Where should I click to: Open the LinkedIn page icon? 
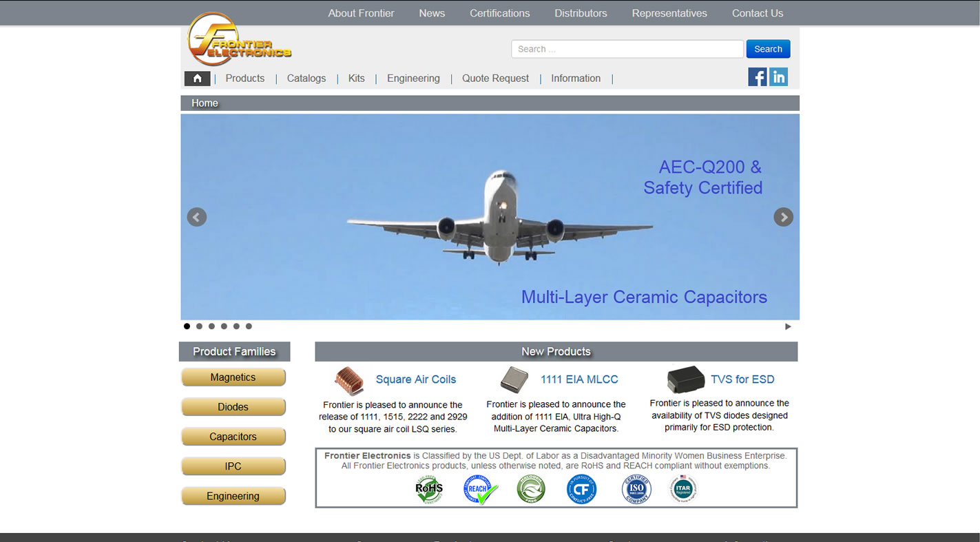coord(778,77)
